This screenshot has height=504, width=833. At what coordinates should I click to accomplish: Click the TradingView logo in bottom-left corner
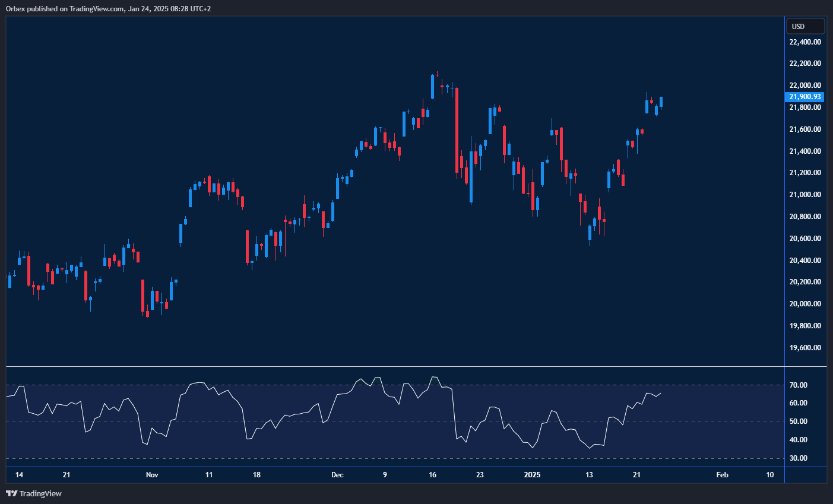click(34, 493)
